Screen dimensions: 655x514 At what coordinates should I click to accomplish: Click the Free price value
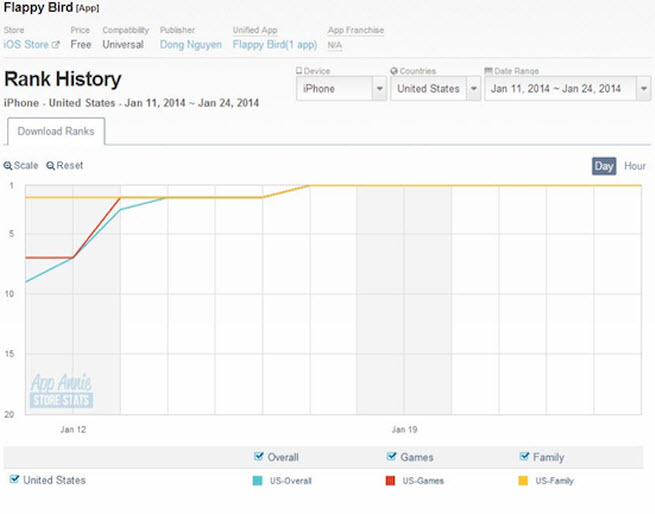[81, 44]
